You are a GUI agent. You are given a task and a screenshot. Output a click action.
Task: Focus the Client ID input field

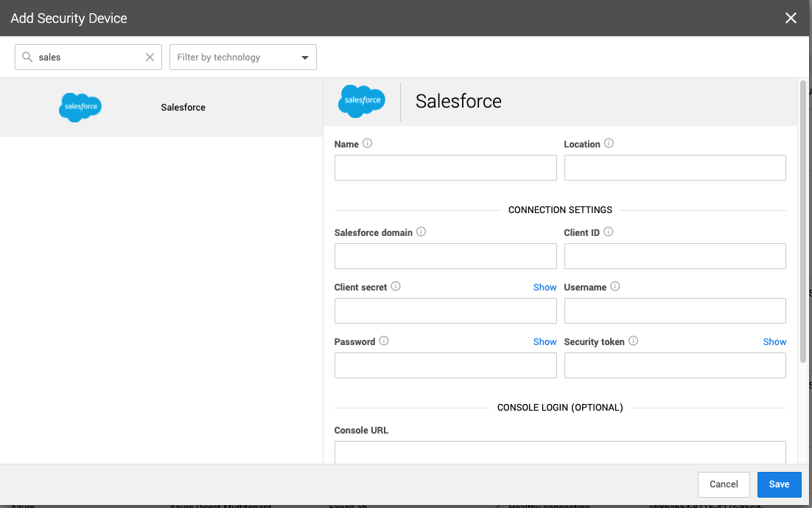tap(675, 256)
